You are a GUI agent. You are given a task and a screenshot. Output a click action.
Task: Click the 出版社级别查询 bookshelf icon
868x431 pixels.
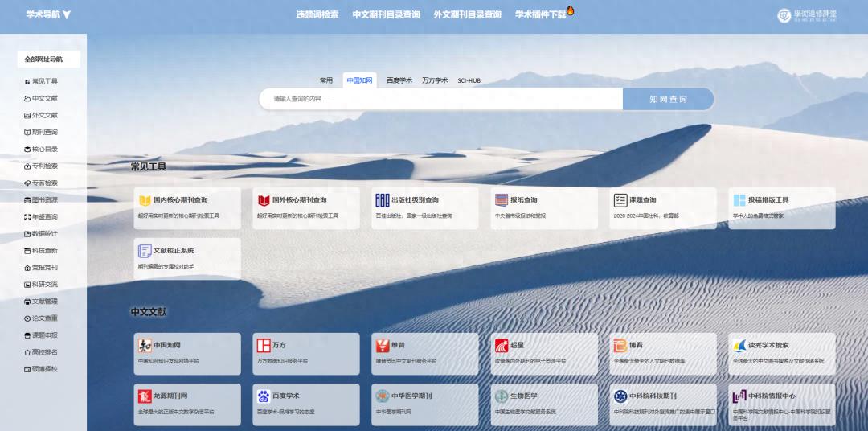point(383,200)
